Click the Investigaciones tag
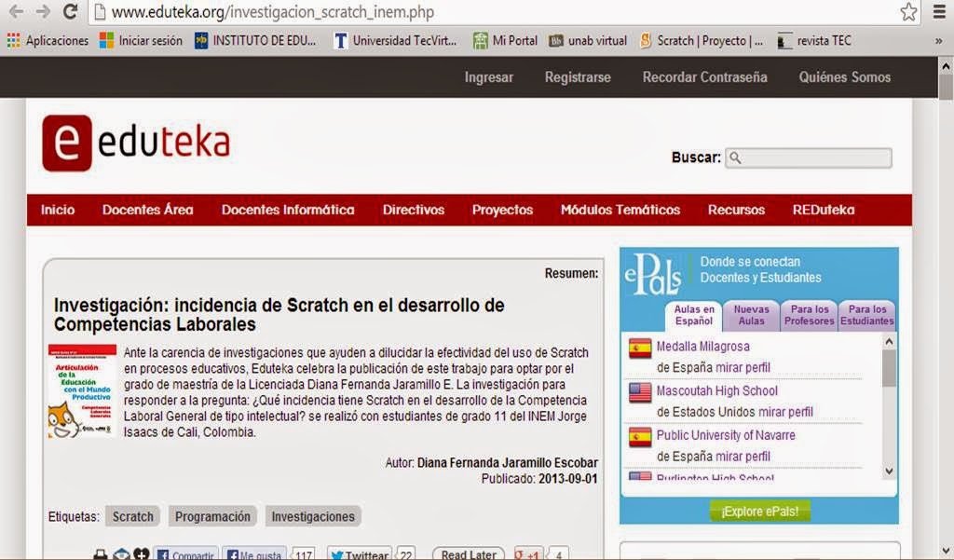Viewport: 954px width, 560px height. [313, 517]
